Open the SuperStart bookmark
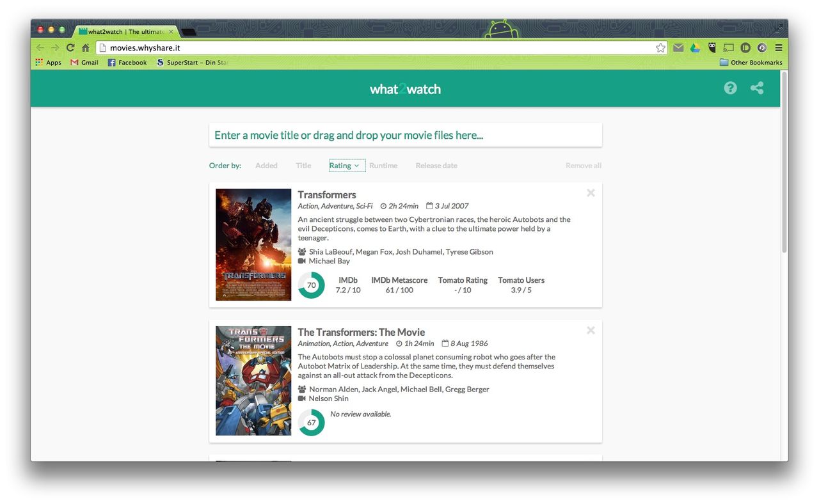 192,63
